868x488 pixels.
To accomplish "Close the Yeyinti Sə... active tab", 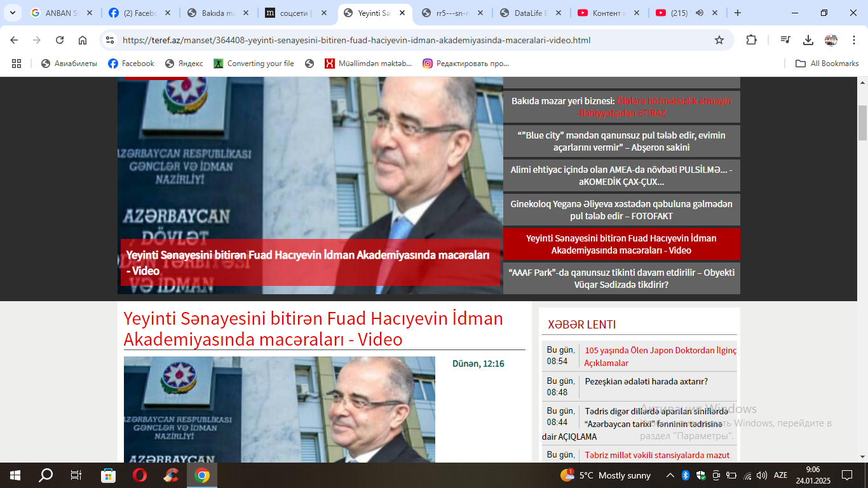I will click(402, 13).
